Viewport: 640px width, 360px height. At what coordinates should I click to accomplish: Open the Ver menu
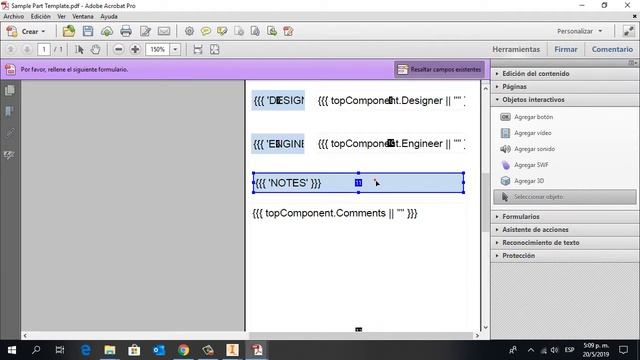coord(61,16)
